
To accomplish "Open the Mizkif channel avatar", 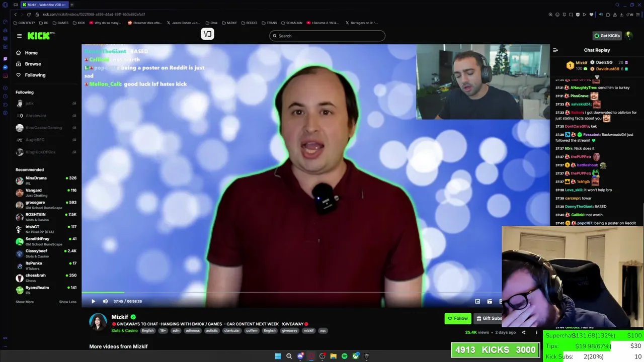I will tap(98, 322).
